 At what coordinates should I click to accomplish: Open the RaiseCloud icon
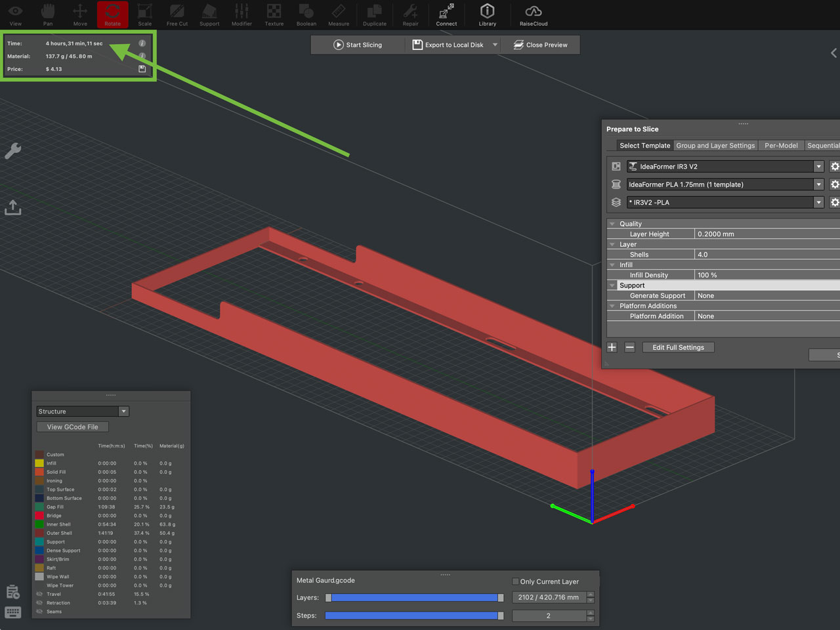[533, 14]
